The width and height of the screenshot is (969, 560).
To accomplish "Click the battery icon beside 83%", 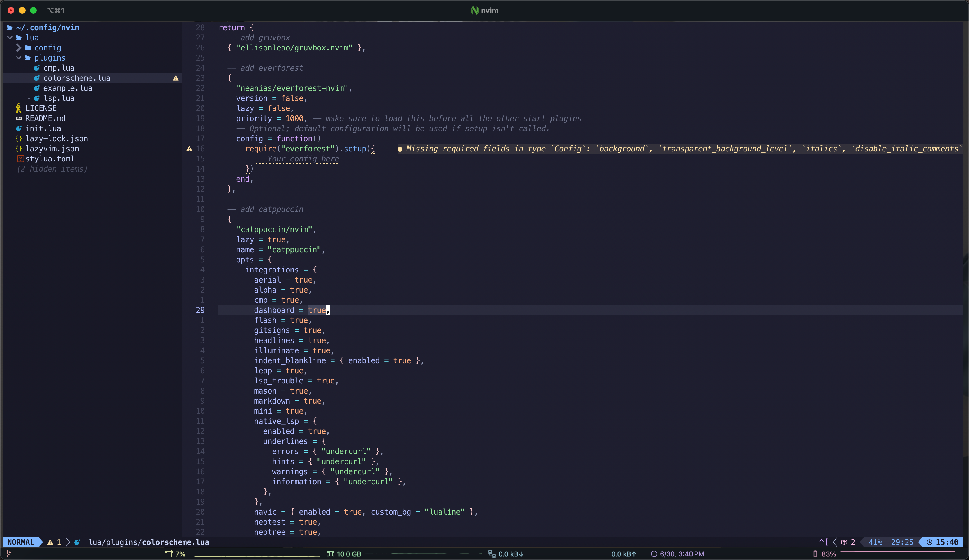I will [x=815, y=554].
